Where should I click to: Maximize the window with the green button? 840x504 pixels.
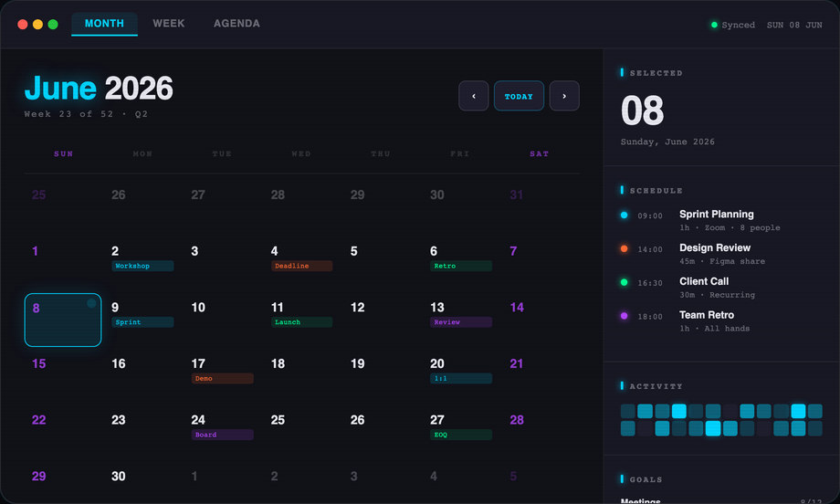53,24
